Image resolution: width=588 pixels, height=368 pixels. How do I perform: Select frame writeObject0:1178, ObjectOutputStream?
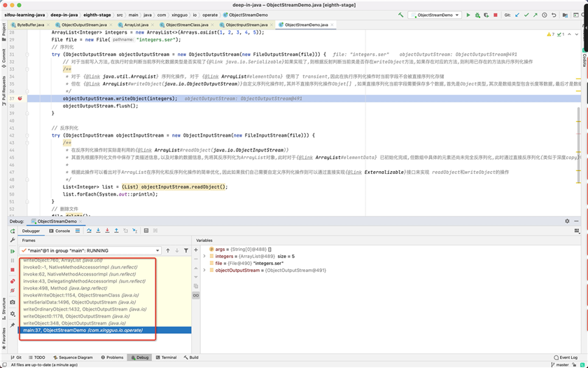(105, 316)
